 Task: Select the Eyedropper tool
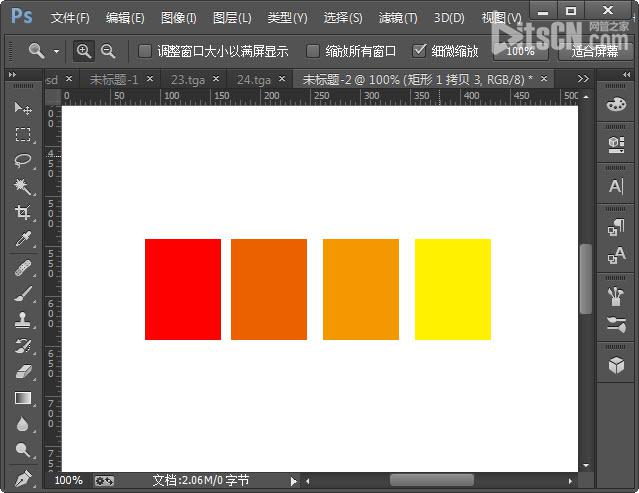pos(23,239)
